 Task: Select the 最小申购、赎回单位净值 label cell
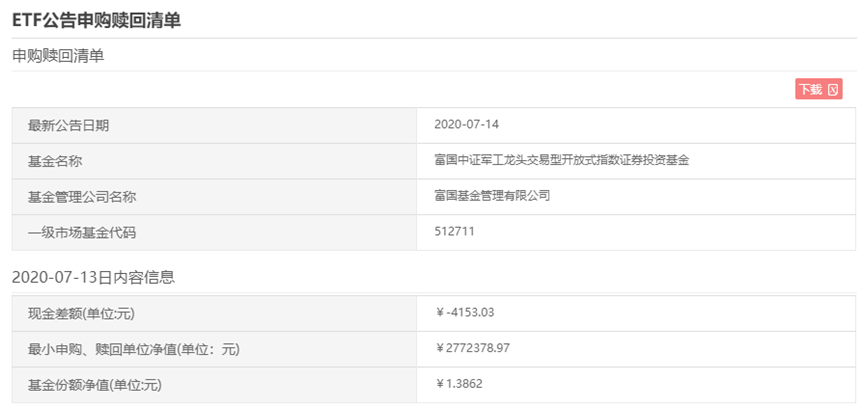pos(214,349)
